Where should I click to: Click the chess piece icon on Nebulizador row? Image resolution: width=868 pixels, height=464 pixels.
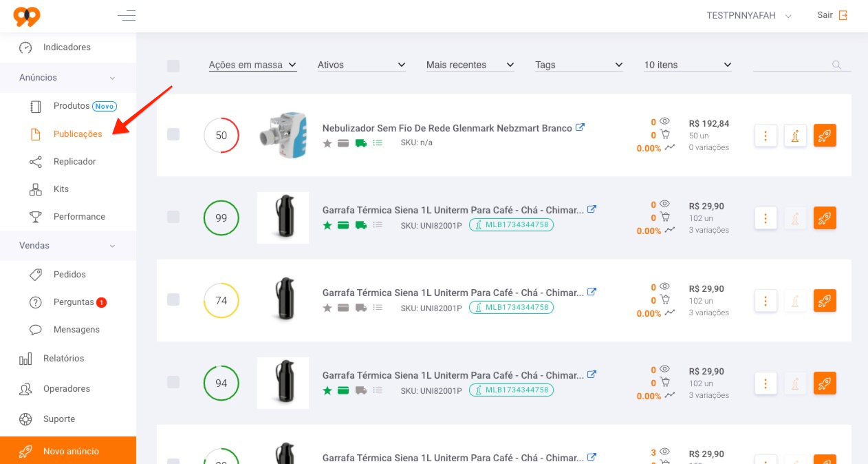pos(795,136)
